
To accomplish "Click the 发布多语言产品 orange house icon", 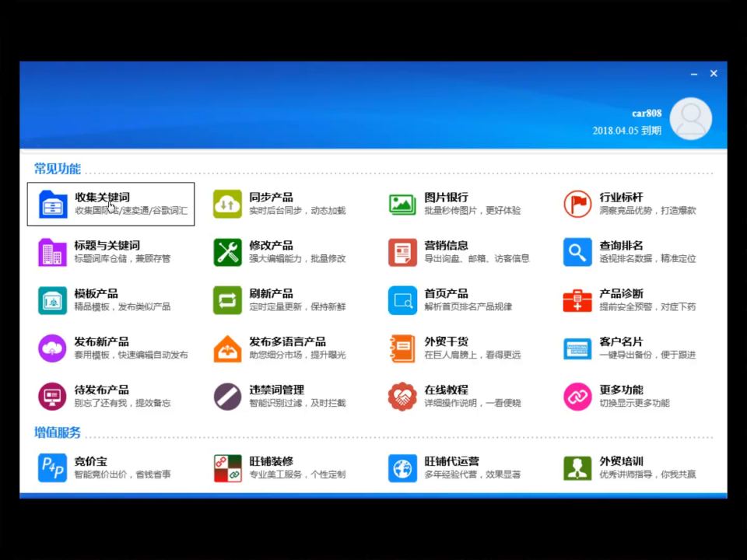I will [227, 348].
